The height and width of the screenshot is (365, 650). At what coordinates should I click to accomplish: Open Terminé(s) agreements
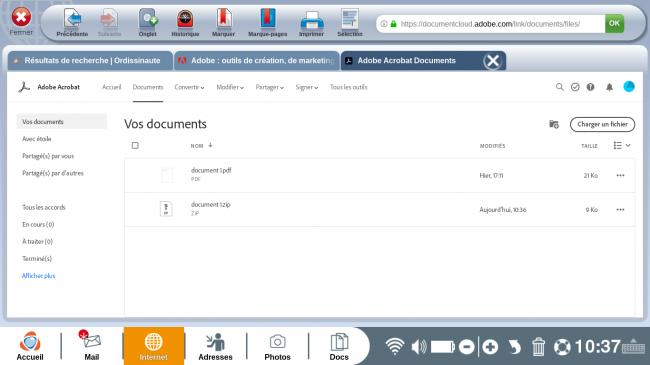(x=37, y=258)
